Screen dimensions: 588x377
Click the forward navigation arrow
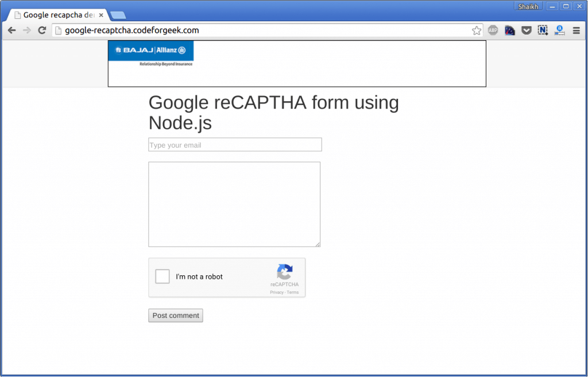26,30
